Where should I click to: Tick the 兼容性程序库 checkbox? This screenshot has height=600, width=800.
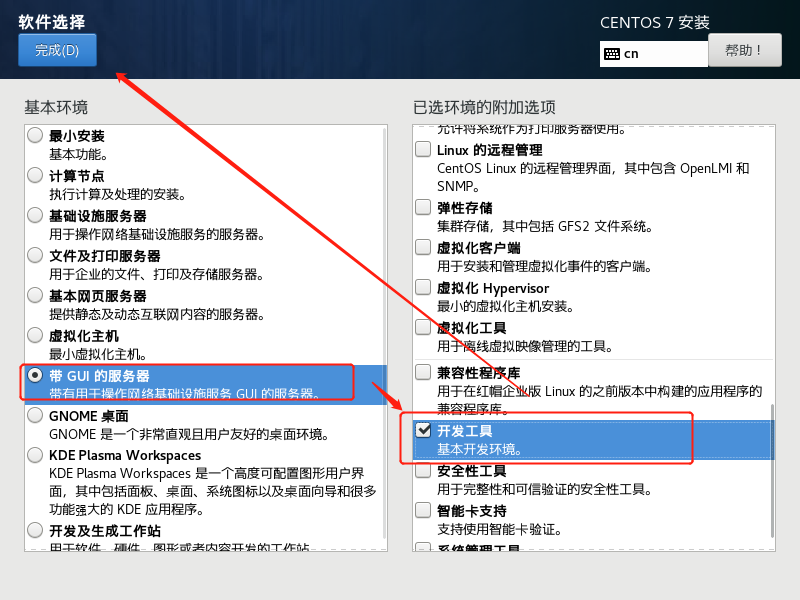point(423,372)
